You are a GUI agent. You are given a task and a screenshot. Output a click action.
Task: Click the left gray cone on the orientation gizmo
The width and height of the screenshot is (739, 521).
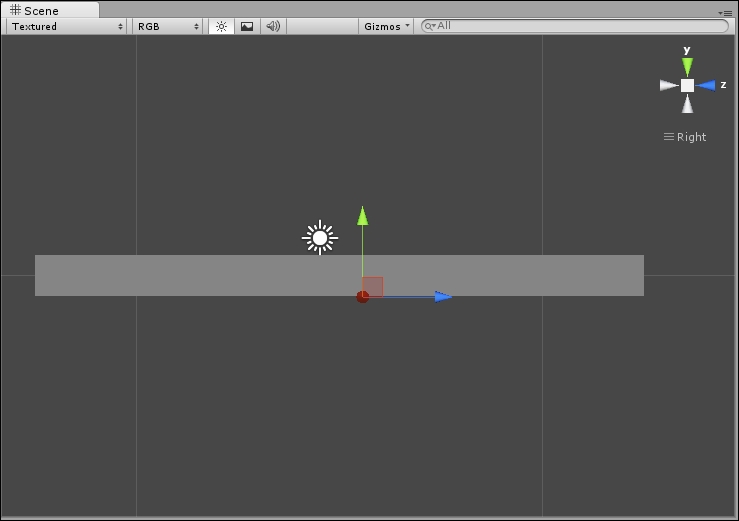[x=669, y=85]
